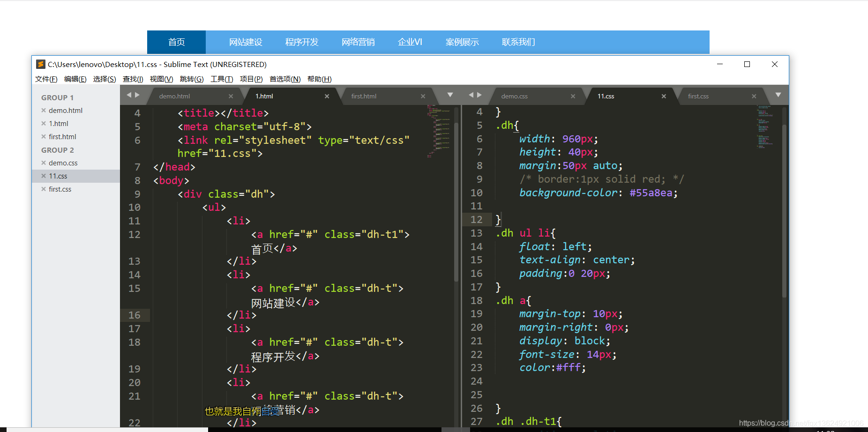Open the 工具(T) menu
The image size is (868, 432).
click(222, 79)
